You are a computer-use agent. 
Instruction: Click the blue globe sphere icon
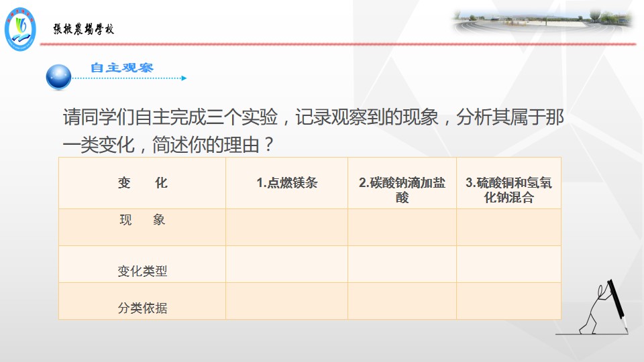[x=59, y=76]
